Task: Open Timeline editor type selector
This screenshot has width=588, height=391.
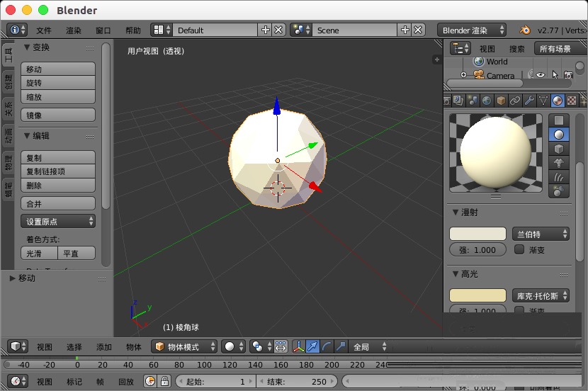Action: (x=18, y=381)
